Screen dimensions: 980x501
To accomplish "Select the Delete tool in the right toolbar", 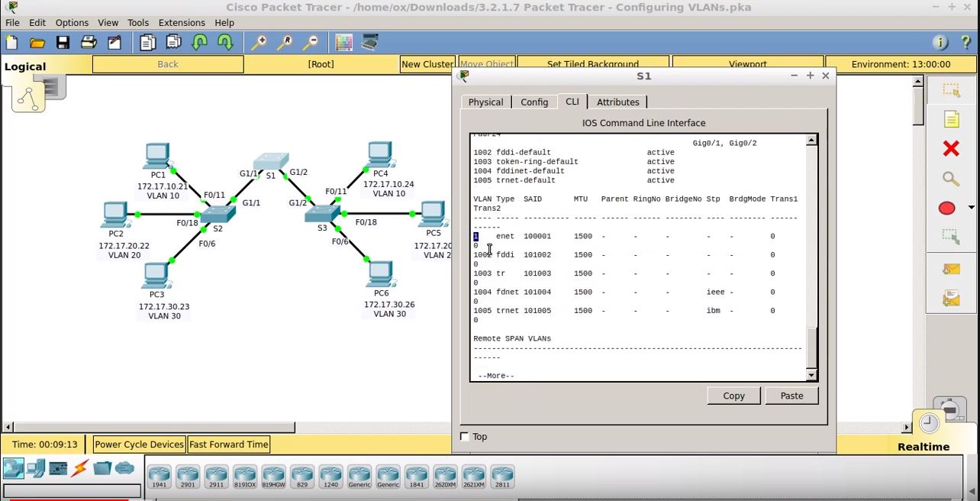I will click(x=950, y=148).
